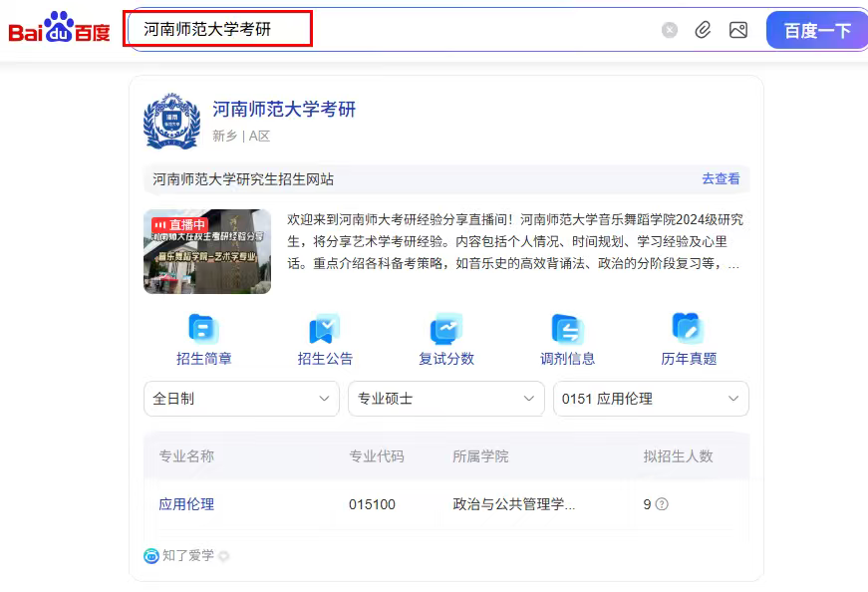Click the Baidu logo
The image size is (868, 592).
60,30
